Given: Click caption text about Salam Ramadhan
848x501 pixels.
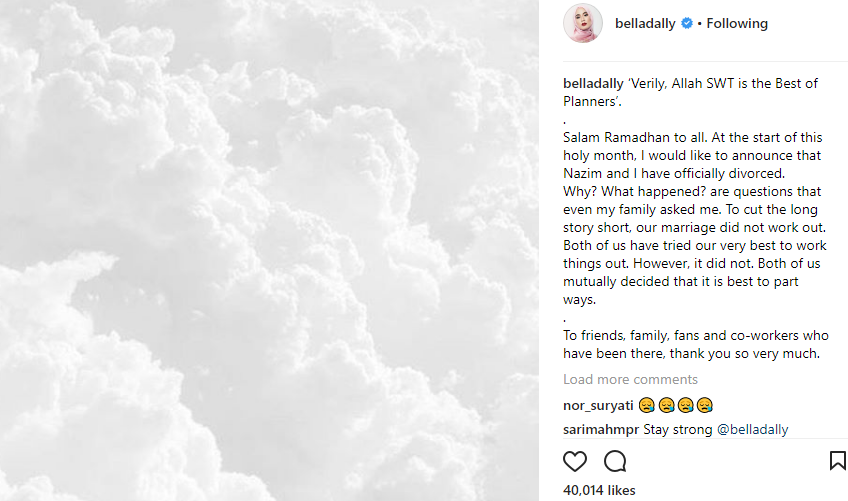Looking at the screenshot, I should coord(692,155).
